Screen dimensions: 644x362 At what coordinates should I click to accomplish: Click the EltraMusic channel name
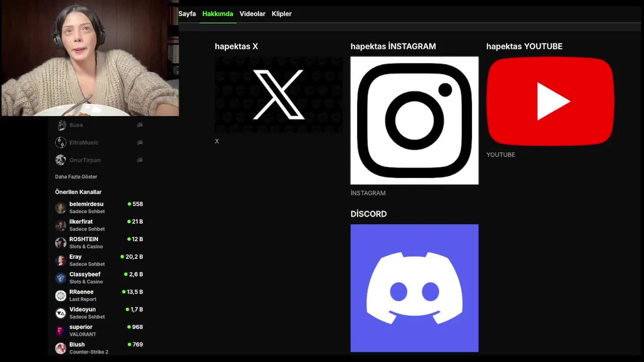pyautogui.click(x=84, y=142)
